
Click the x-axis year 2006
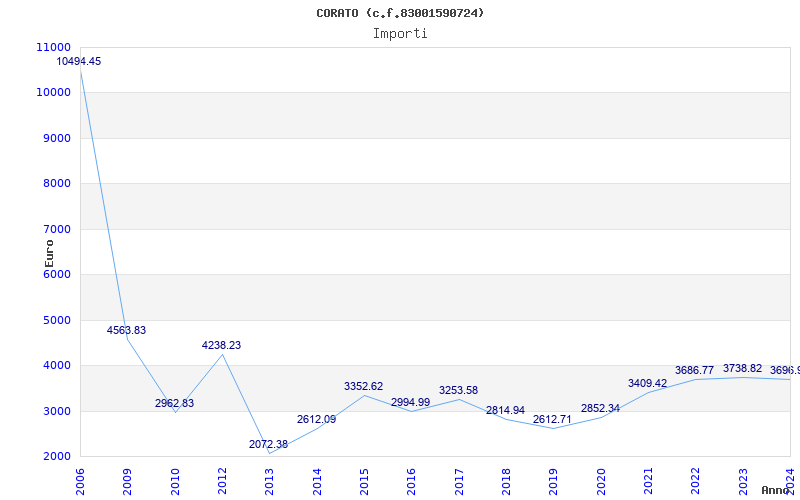point(80,482)
